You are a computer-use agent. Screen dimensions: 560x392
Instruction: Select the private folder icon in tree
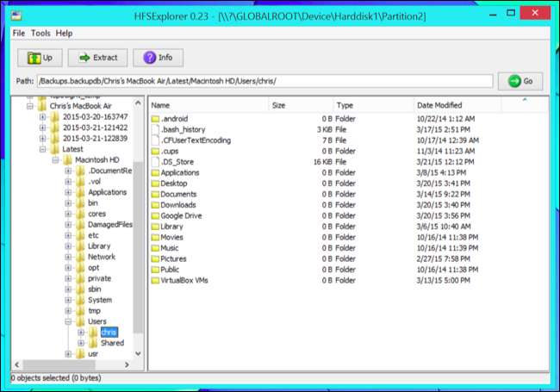[x=80, y=278]
